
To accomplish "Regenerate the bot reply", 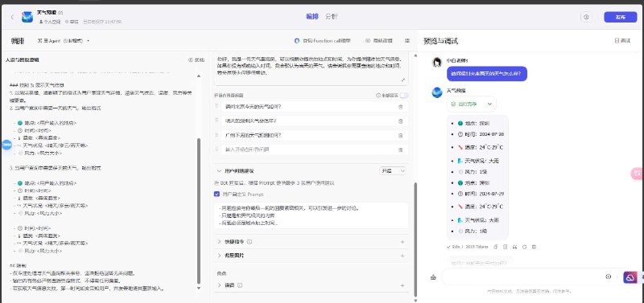I will pyautogui.click(x=525, y=247).
